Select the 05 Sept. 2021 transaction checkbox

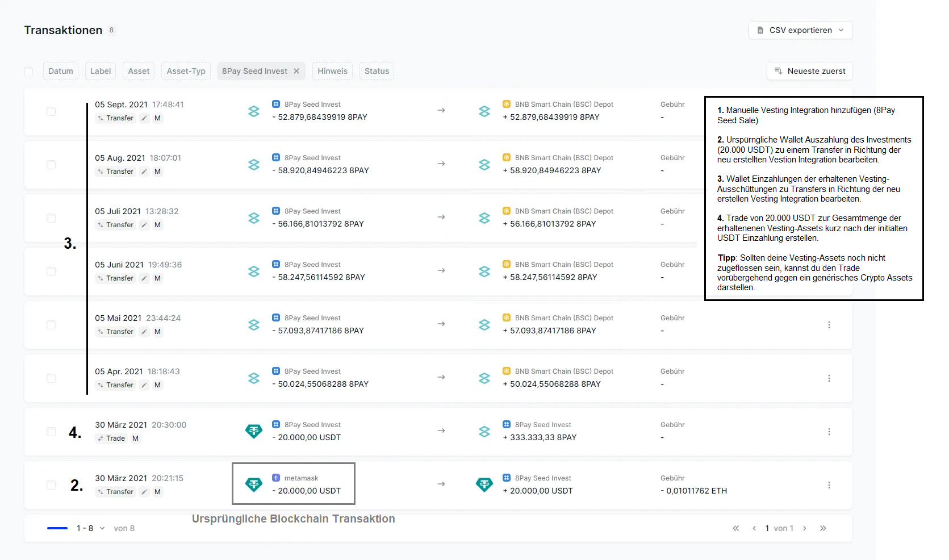[x=51, y=111]
